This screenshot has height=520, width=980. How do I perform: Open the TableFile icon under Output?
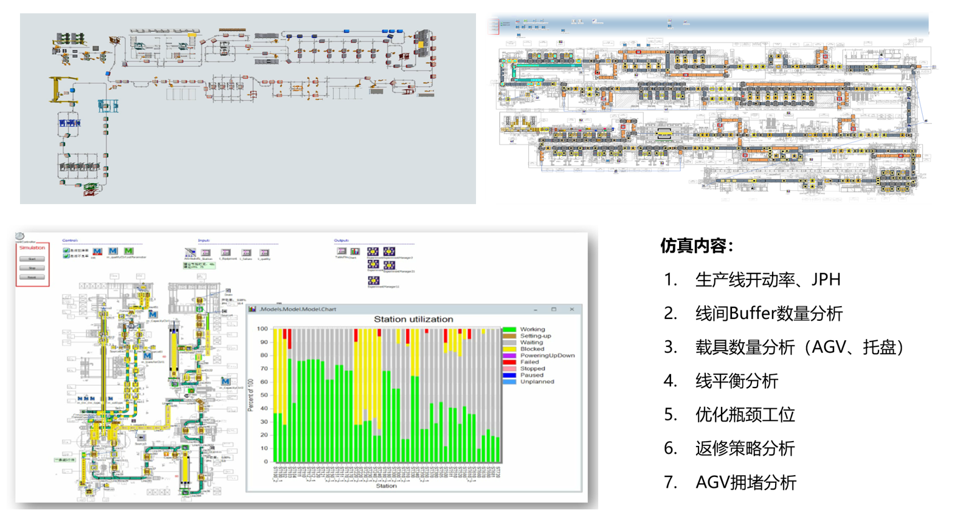pos(341,251)
